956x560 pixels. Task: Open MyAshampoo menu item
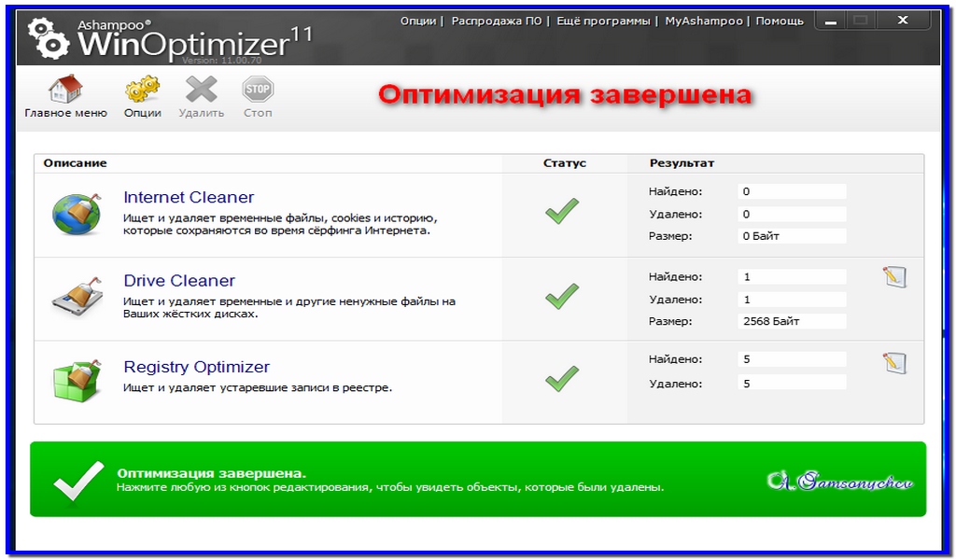[704, 21]
